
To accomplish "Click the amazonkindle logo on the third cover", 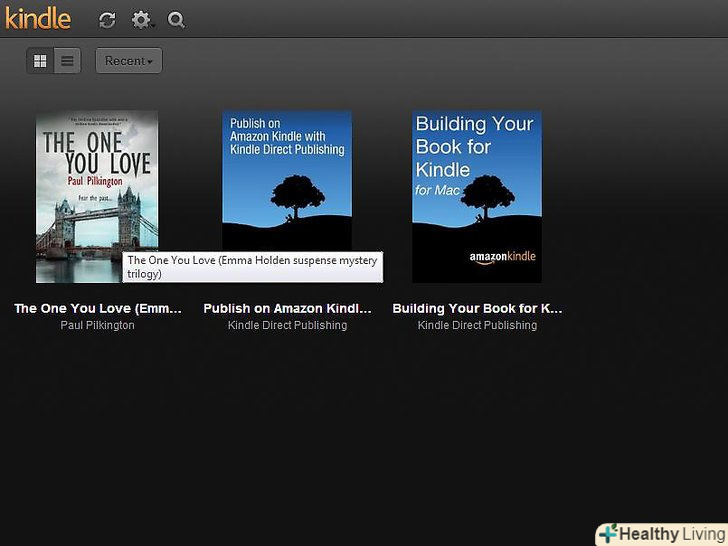I will click(502, 258).
